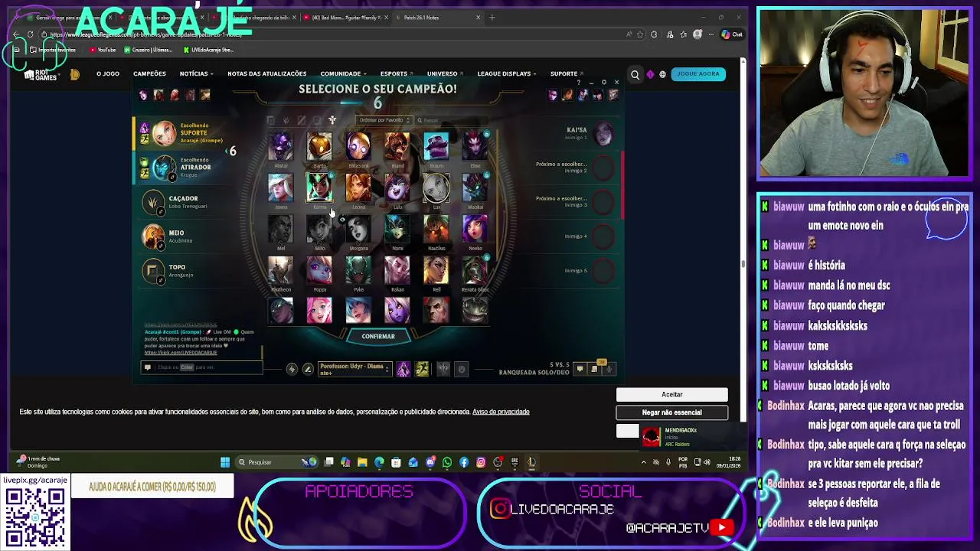
Task: Click the website language globe icon
Action: (662, 74)
